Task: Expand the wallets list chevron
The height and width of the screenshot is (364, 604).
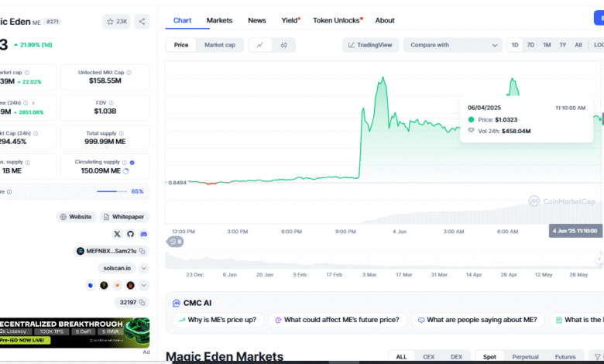Action: coord(144,286)
